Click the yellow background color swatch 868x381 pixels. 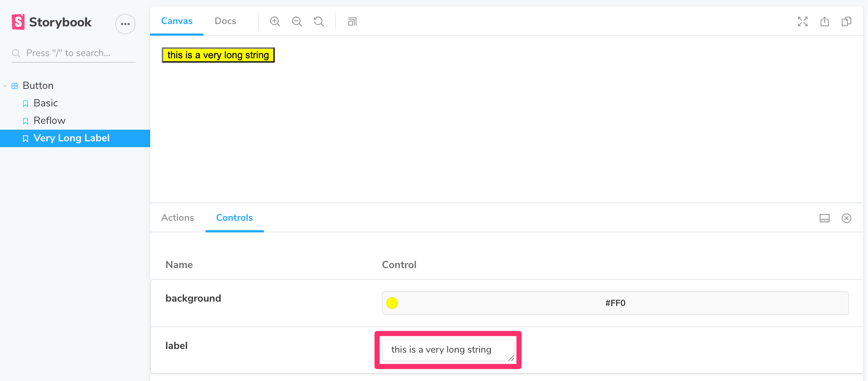click(x=392, y=303)
